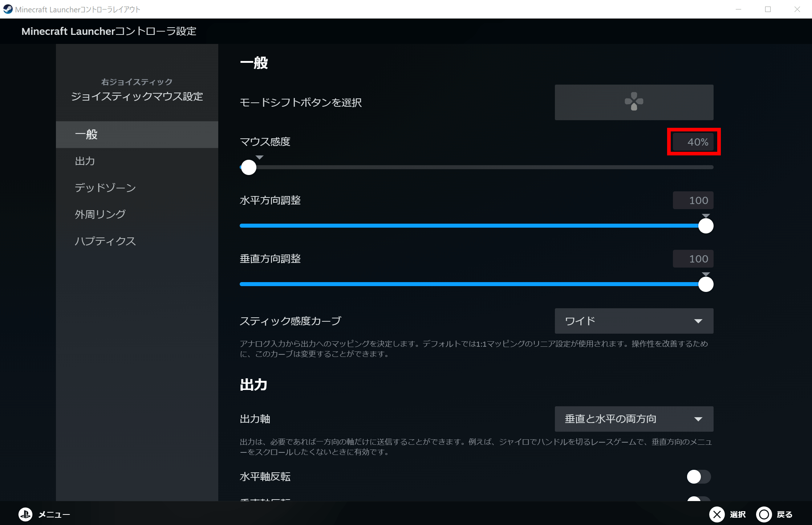The height and width of the screenshot is (525, 812).
Task: Click the 垂直方向調整 slider handle
Action: pyautogui.click(x=706, y=284)
